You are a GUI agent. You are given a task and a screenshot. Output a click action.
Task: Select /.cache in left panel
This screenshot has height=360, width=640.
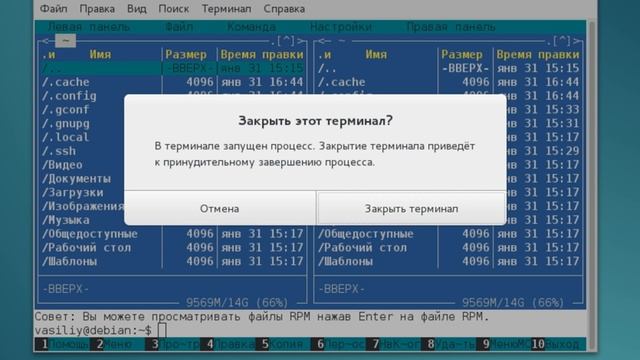[x=66, y=82]
